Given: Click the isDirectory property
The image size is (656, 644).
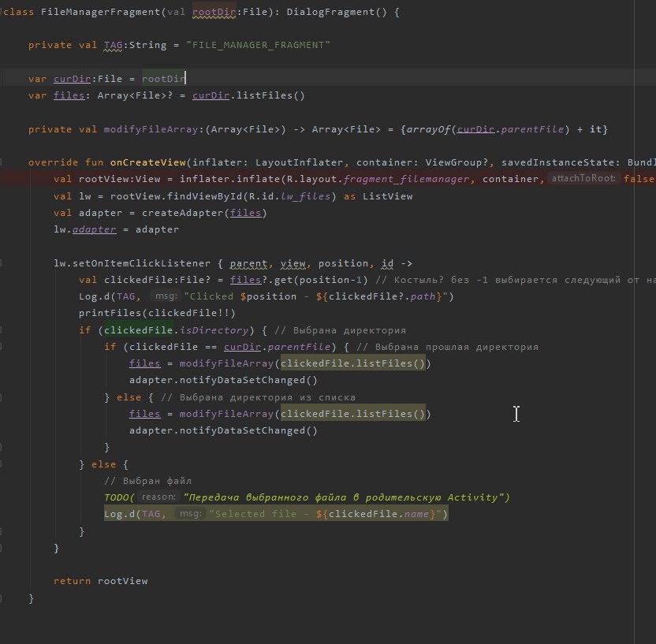Looking at the screenshot, I should coord(214,330).
